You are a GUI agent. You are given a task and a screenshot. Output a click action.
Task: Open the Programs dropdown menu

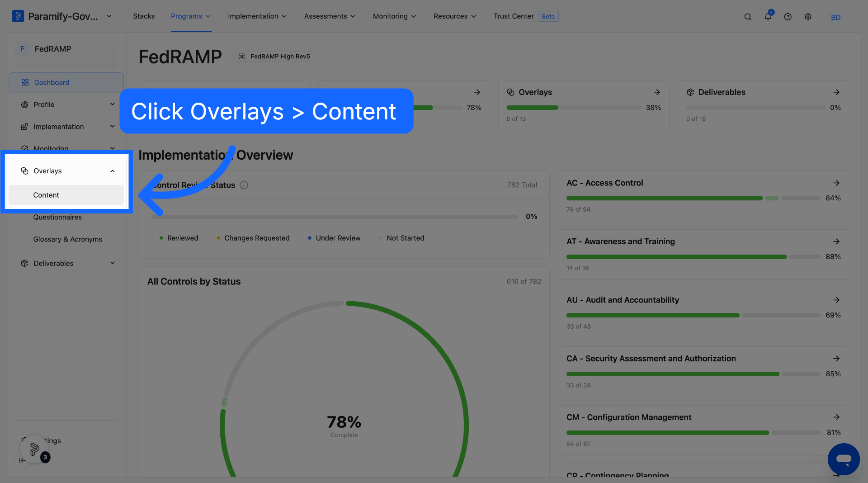tap(191, 16)
